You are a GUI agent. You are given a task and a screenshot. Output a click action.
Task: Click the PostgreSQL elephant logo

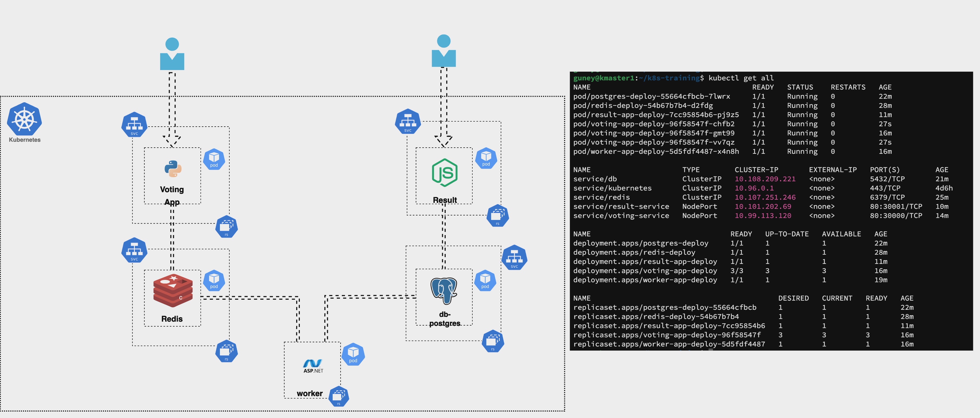tap(444, 291)
